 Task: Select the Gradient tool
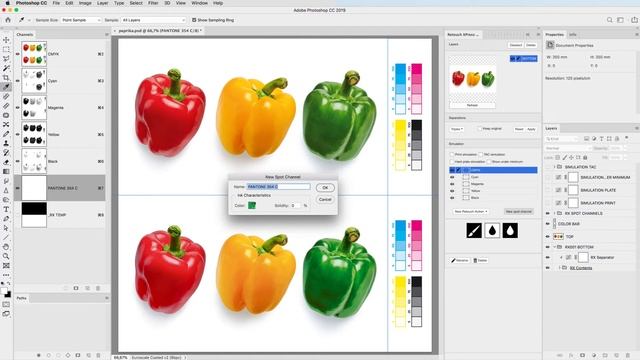click(x=6, y=171)
